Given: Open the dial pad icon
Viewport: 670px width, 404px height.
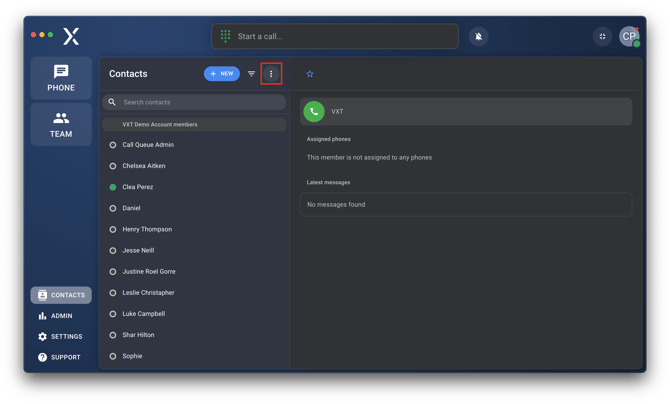Looking at the screenshot, I should point(225,37).
